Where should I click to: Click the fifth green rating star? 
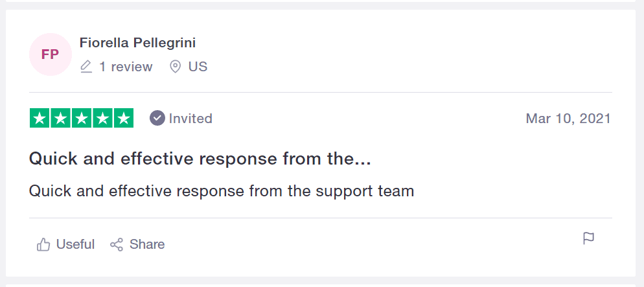click(124, 119)
